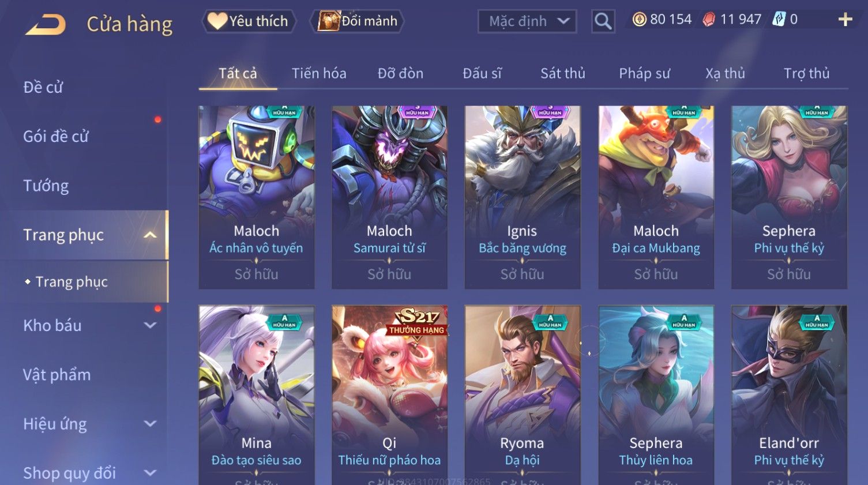Open Đổi mảnh chest exchange

click(x=358, y=21)
